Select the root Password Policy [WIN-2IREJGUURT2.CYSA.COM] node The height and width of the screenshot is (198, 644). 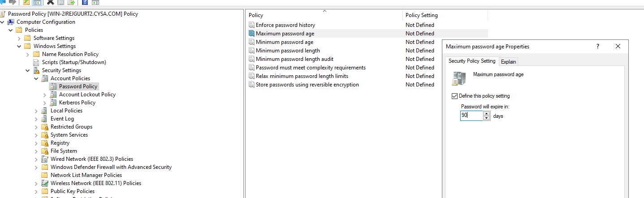[73, 14]
